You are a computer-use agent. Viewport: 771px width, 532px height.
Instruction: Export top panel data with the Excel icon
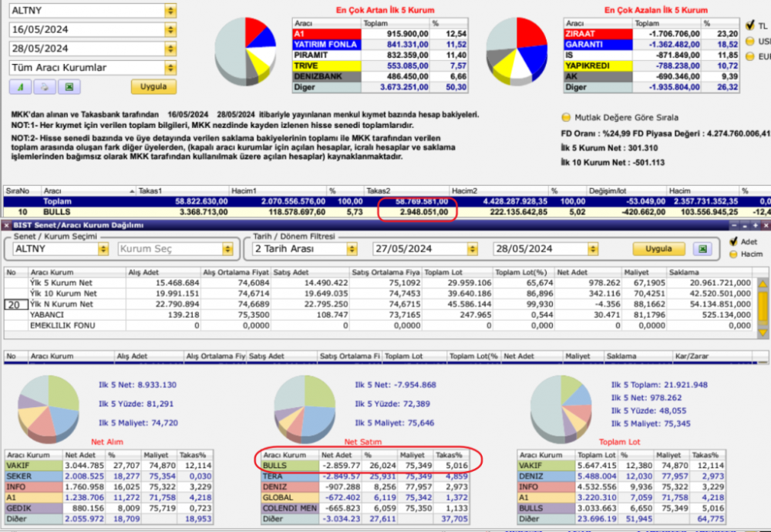(x=69, y=87)
